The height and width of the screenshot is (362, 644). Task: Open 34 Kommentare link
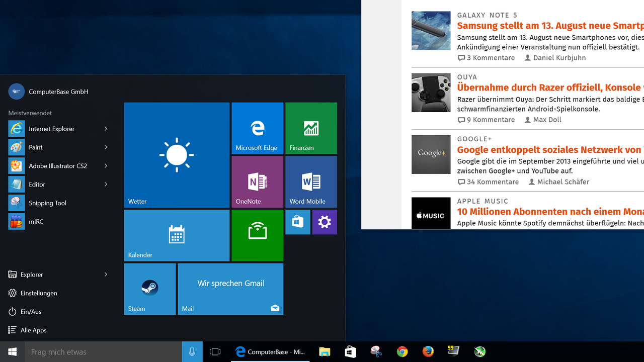[x=488, y=182]
